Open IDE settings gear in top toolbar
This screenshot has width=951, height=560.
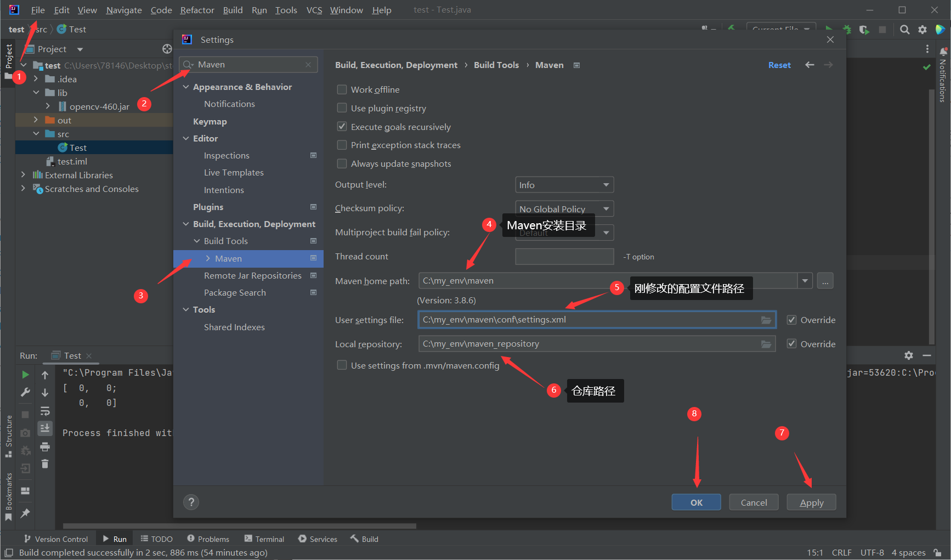[x=922, y=30]
